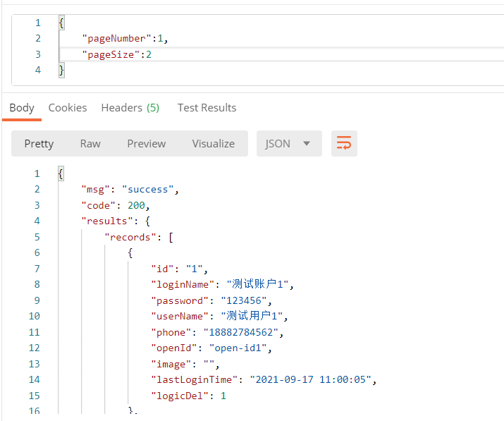
Task: Click the "image": "" line
Action: click(185, 364)
